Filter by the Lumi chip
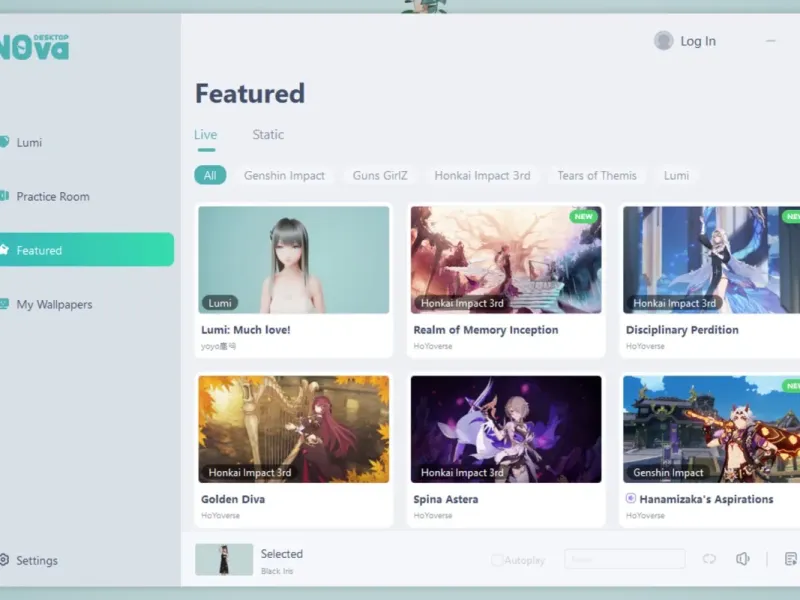The height and width of the screenshot is (600, 800). 676,176
